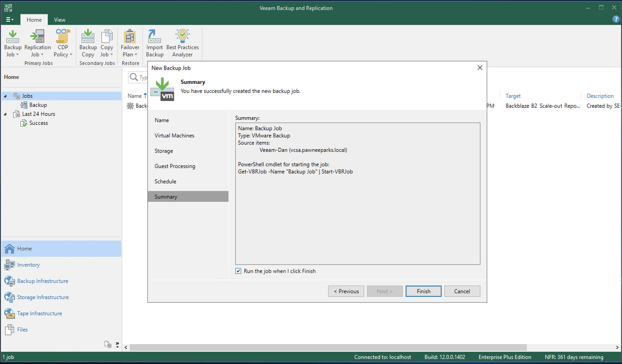Open the CDP Policy ribbon button
Screen dimensions: 622x364
click(x=63, y=43)
